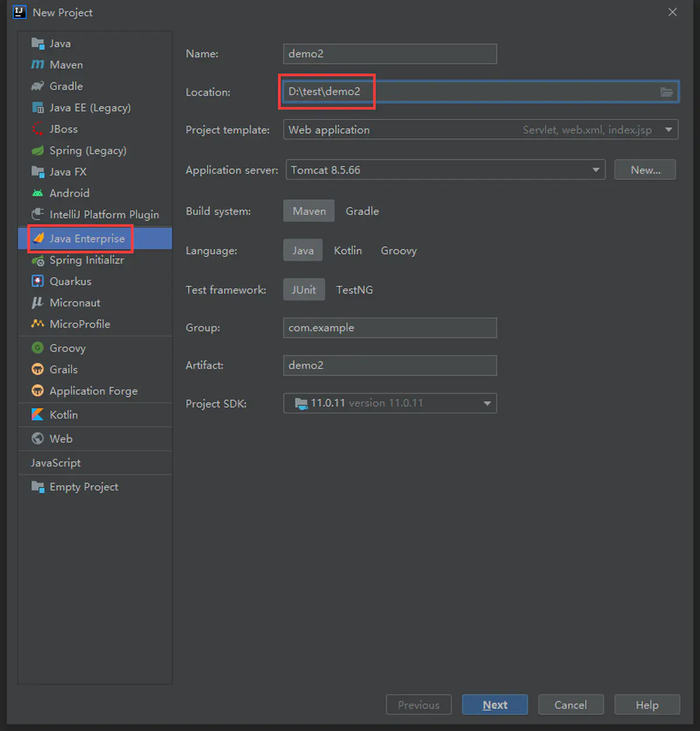Image resolution: width=700 pixels, height=731 pixels.
Task: Click the SDK folder icon in Project SDK
Action: pyautogui.click(x=301, y=403)
